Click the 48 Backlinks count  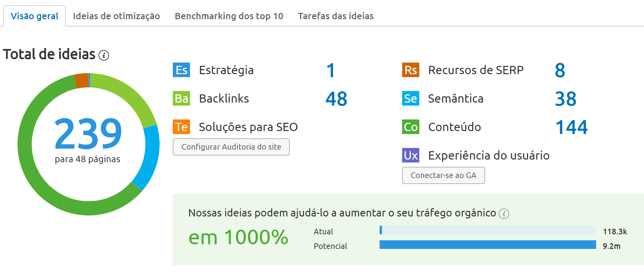click(336, 98)
